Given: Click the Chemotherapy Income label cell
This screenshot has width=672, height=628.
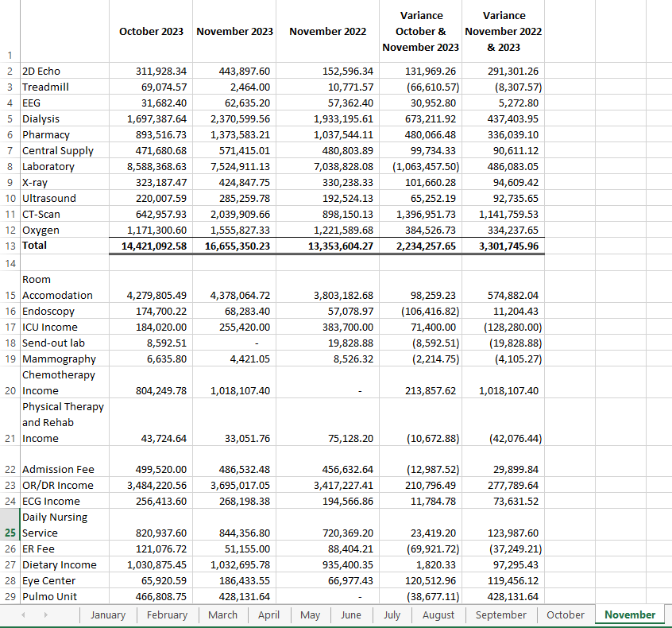Looking at the screenshot, I should 64,382.
